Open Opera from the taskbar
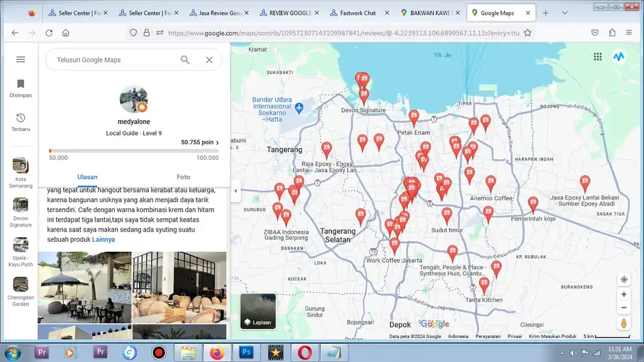Screen dimensions: 644x362 click(x=305, y=353)
